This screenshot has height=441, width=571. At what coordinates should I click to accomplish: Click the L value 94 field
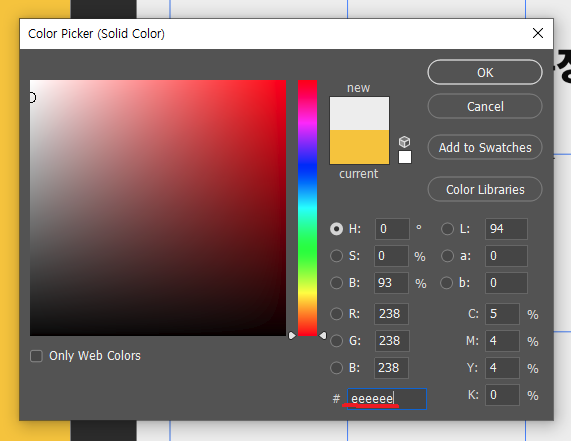click(x=506, y=229)
